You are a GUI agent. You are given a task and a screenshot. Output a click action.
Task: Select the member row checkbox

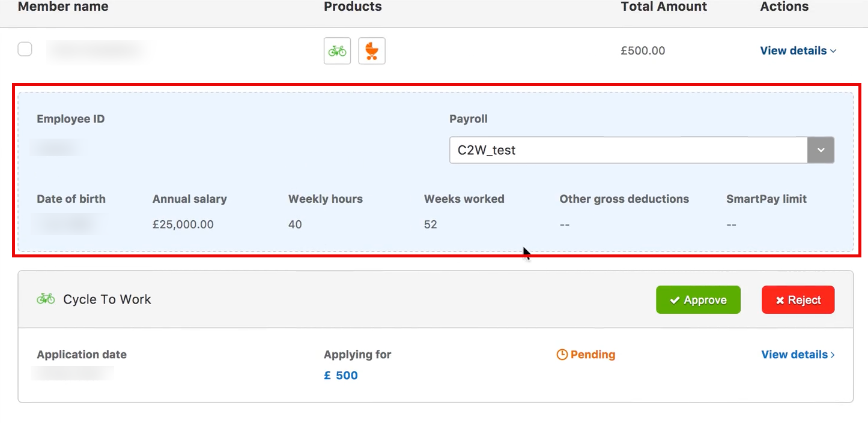[x=25, y=49]
